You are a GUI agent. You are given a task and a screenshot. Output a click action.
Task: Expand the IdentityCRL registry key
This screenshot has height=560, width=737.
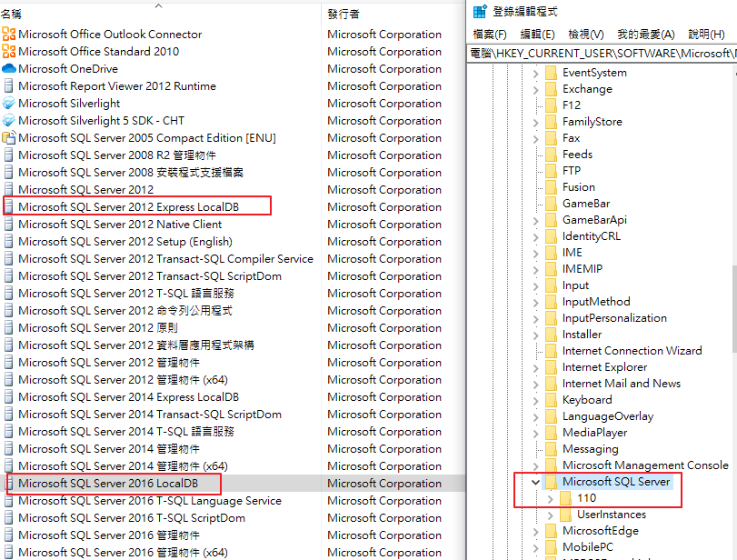point(535,236)
